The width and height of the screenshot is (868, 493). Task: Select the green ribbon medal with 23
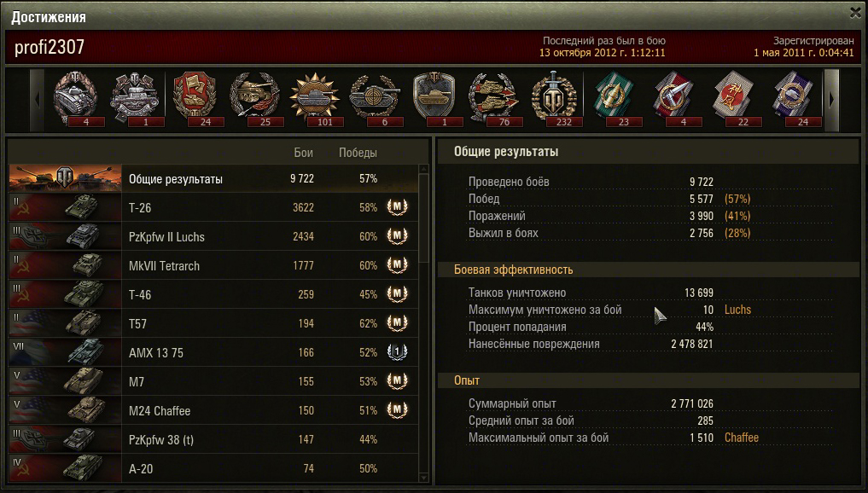[614, 98]
